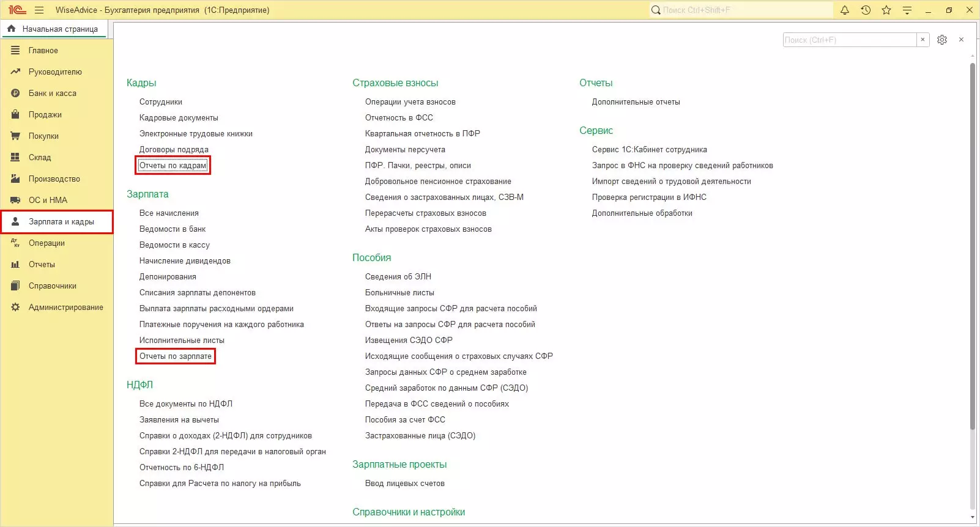980x527 pixels.
Task: Click the Справочники books icon
Action: click(x=15, y=286)
